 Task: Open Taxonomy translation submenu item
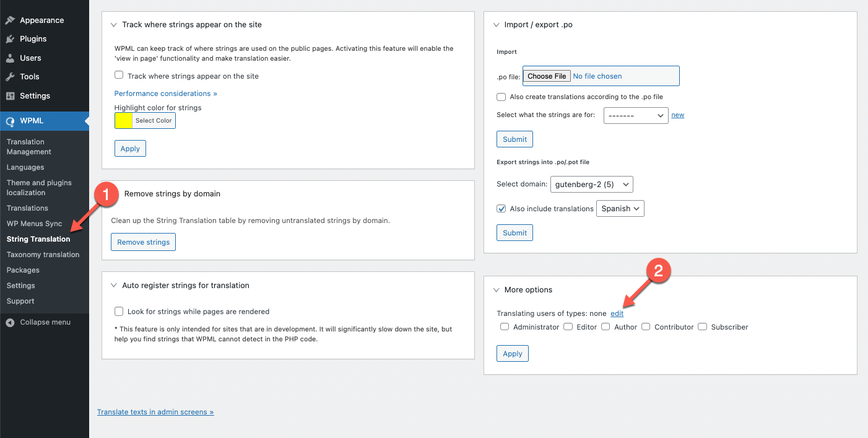43,255
